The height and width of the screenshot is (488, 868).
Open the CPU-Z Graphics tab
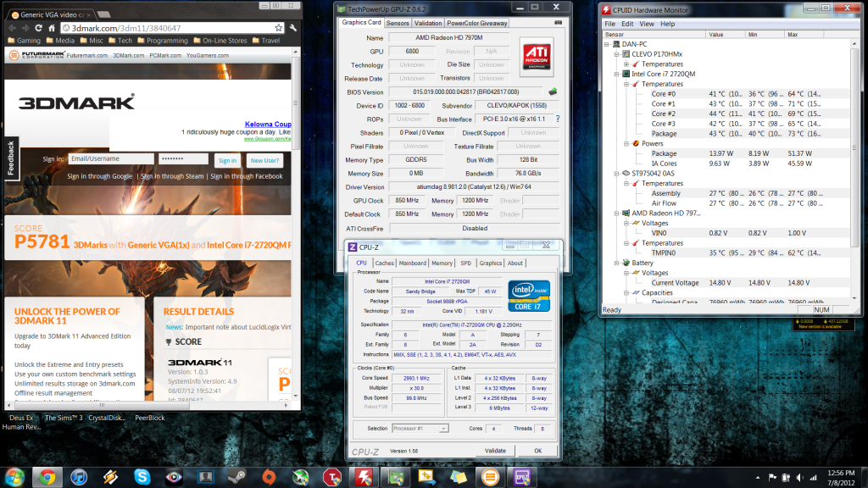click(x=491, y=263)
